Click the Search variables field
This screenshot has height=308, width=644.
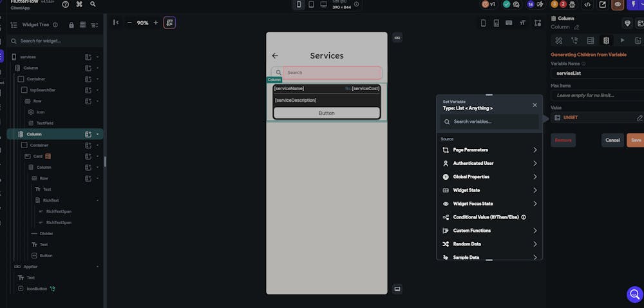coord(489,122)
